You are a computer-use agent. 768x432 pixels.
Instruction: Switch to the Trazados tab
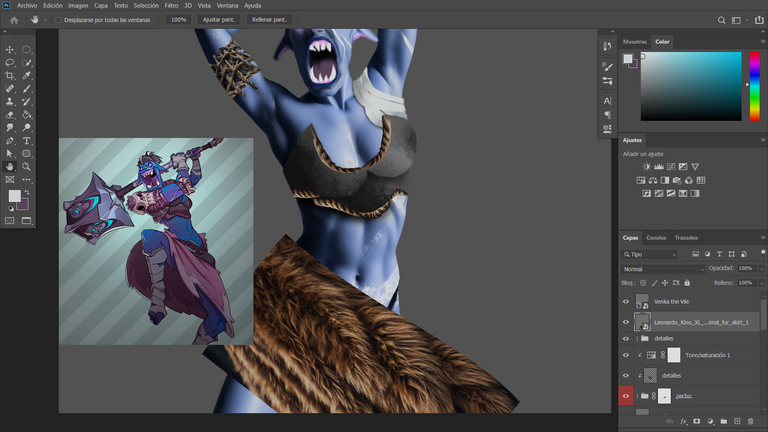pyautogui.click(x=686, y=238)
